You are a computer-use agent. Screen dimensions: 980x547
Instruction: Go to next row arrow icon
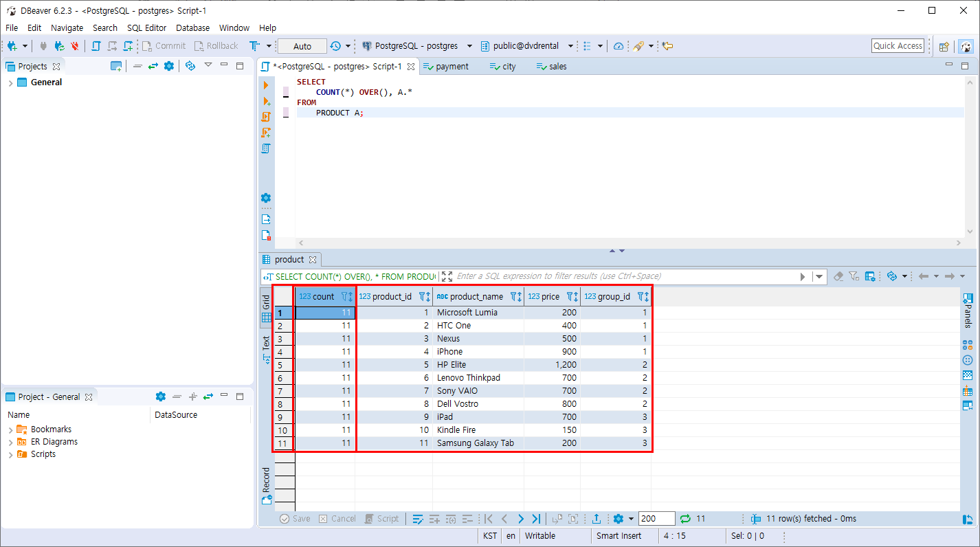tap(520, 519)
